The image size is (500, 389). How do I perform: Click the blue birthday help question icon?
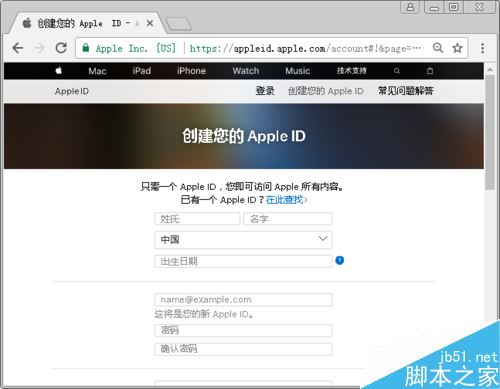pyautogui.click(x=340, y=260)
